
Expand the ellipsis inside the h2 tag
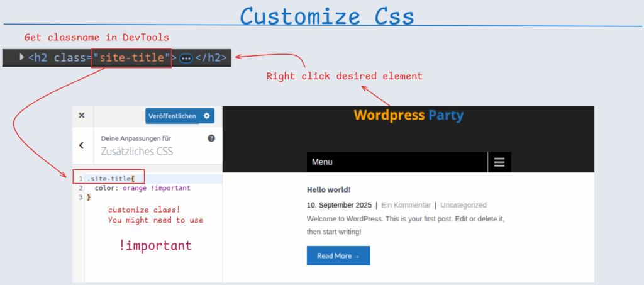186,58
